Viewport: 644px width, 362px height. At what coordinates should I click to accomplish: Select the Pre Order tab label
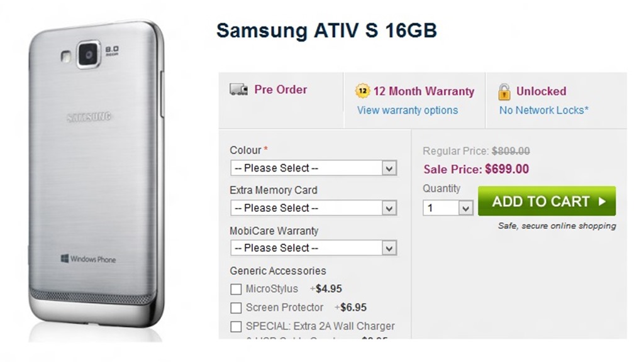[x=280, y=90]
